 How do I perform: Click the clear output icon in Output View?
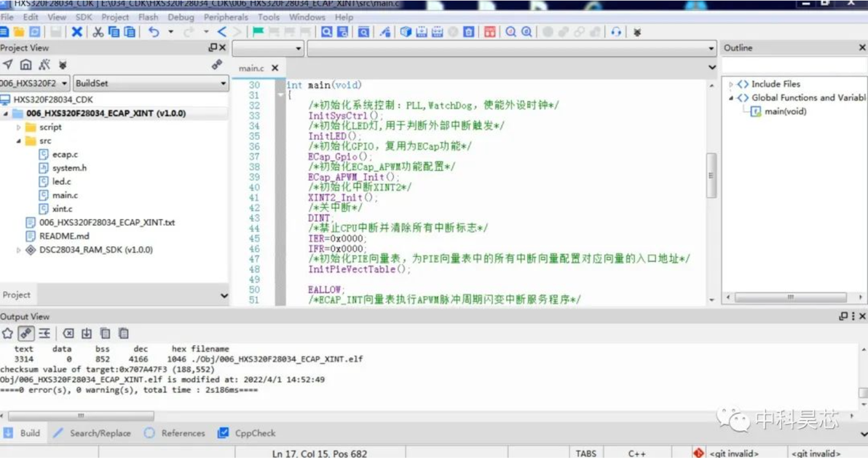click(68, 333)
